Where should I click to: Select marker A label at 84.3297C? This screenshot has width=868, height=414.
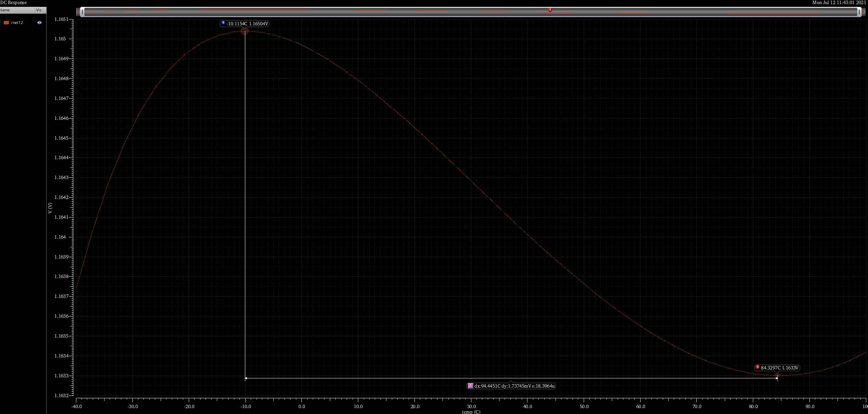pyautogui.click(x=780, y=368)
